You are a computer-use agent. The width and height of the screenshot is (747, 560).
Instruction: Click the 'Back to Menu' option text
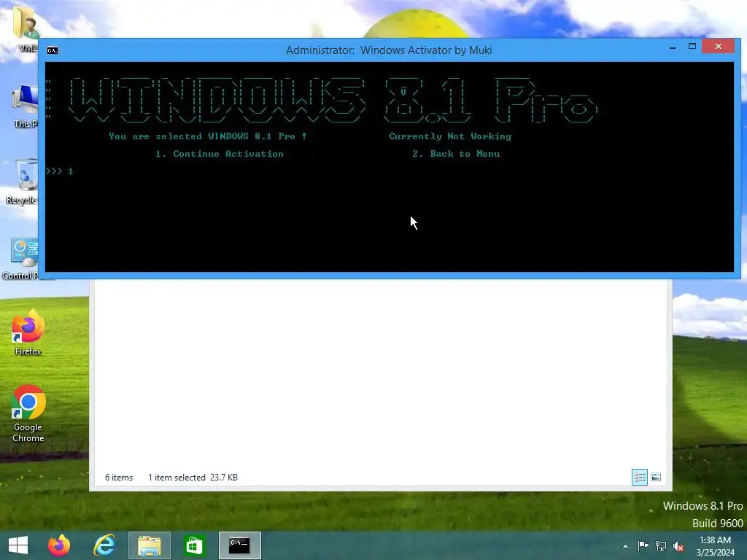coord(465,154)
